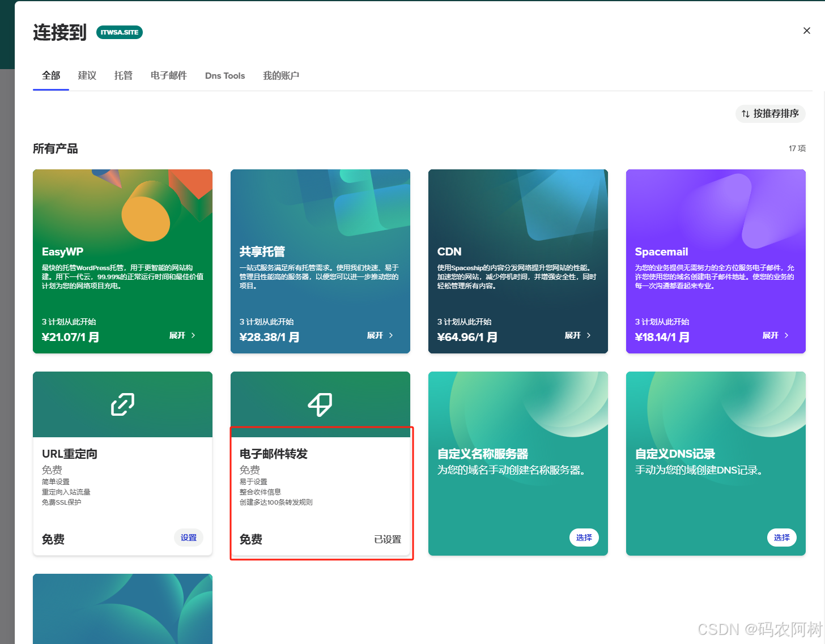Click the CDN price ¥64.96/1 月

tap(467, 337)
